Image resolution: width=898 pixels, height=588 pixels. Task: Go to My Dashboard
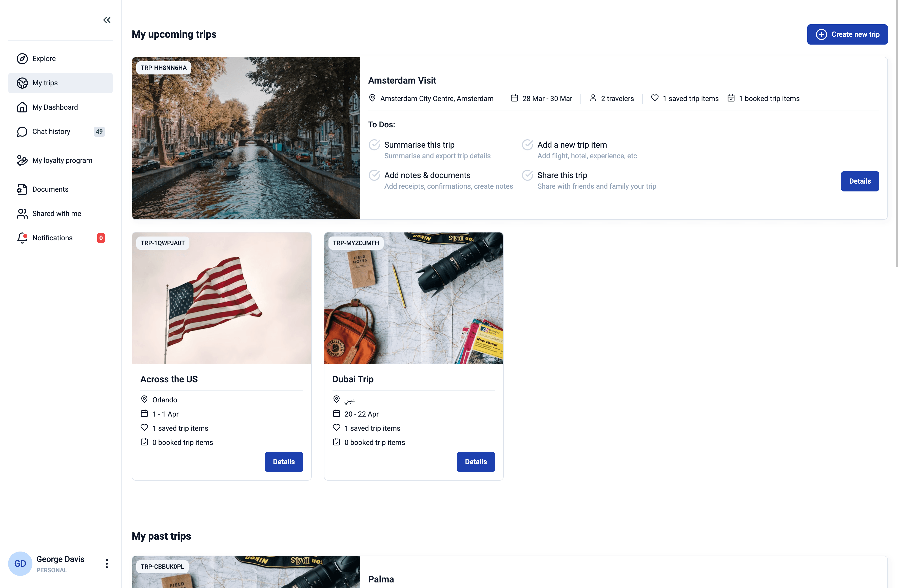pos(60,107)
